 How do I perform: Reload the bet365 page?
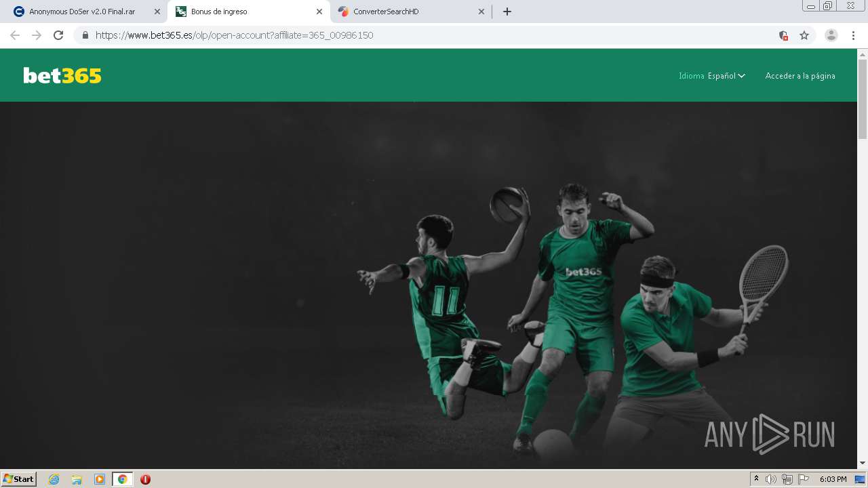point(58,35)
